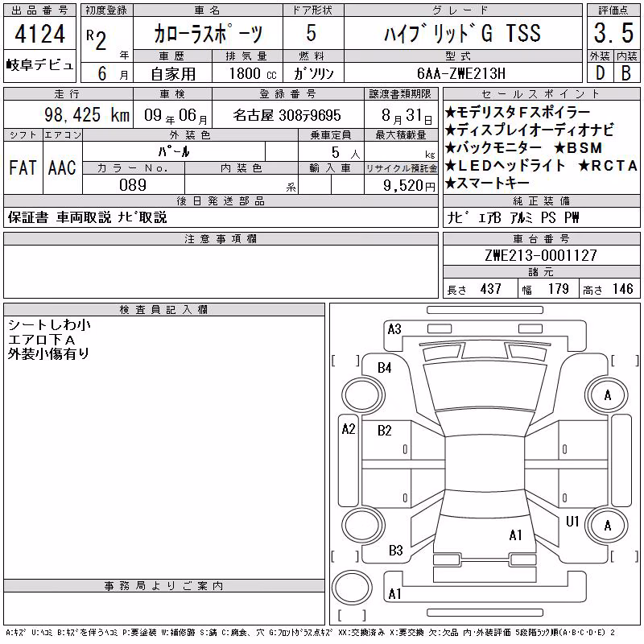Select inspector note シートしわ小

tap(49, 325)
